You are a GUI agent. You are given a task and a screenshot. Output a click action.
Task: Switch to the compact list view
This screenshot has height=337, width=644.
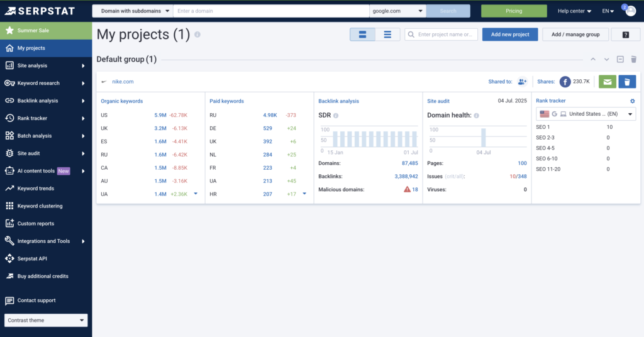[x=387, y=35]
